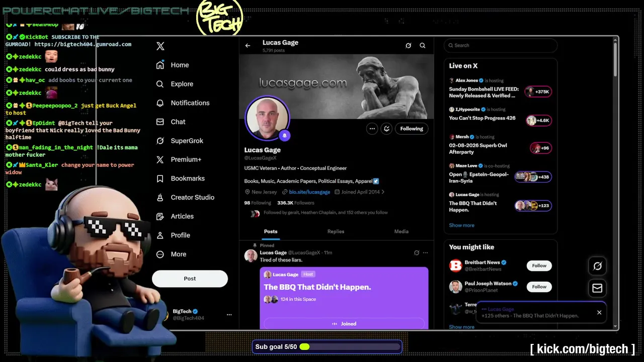
Task: Click +438 listeners badge
Action: (533, 176)
